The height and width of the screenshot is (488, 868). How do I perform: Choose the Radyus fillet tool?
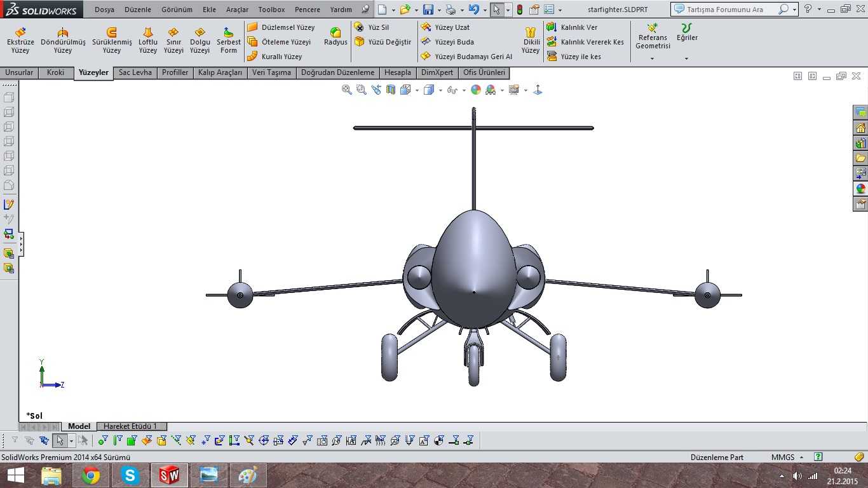click(x=336, y=36)
